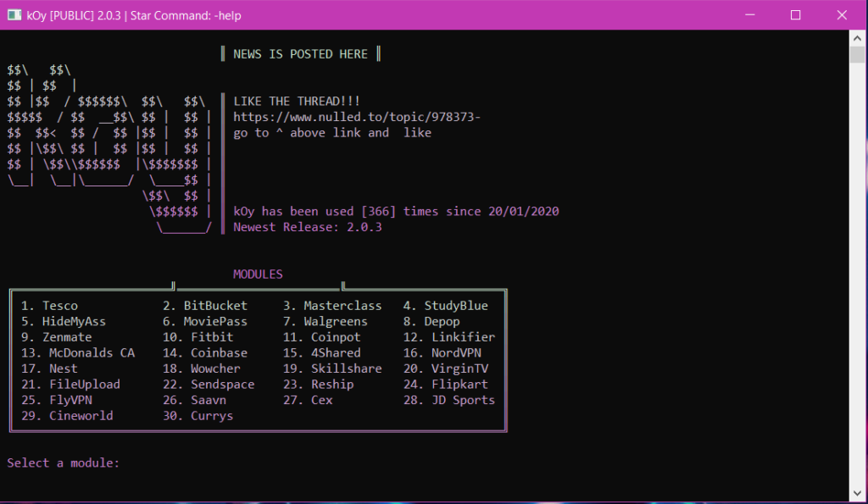Click module '15. 4Shared'
868x504 pixels.
click(x=321, y=353)
